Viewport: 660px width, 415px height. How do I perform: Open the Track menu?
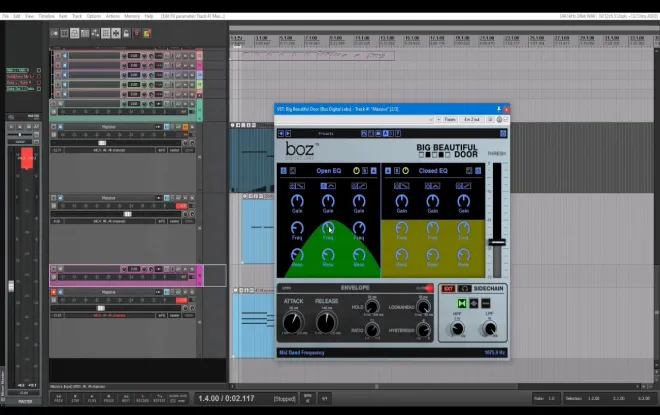point(77,16)
